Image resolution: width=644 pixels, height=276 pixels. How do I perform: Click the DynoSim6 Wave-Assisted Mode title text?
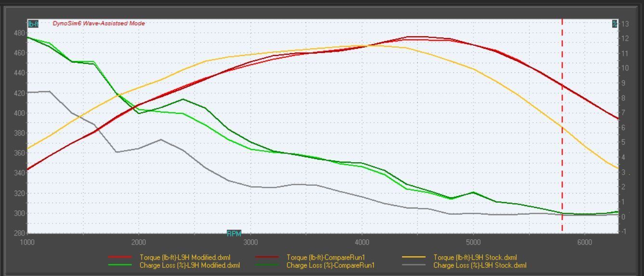click(x=99, y=23)
